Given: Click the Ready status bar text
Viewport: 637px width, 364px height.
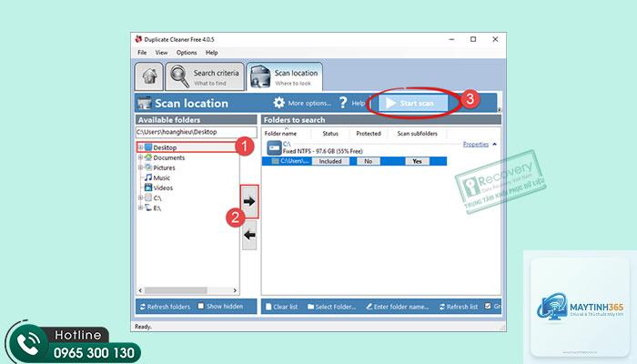Looking at the screenshot, I should (x=143, y=327).
